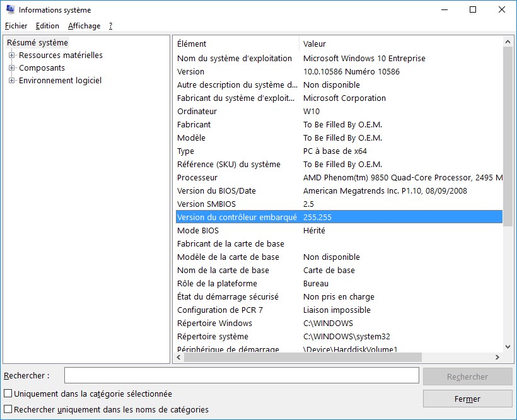Sort by the Élément column header
This screenshot has width=517, height=420.
(x=236, y=44)
